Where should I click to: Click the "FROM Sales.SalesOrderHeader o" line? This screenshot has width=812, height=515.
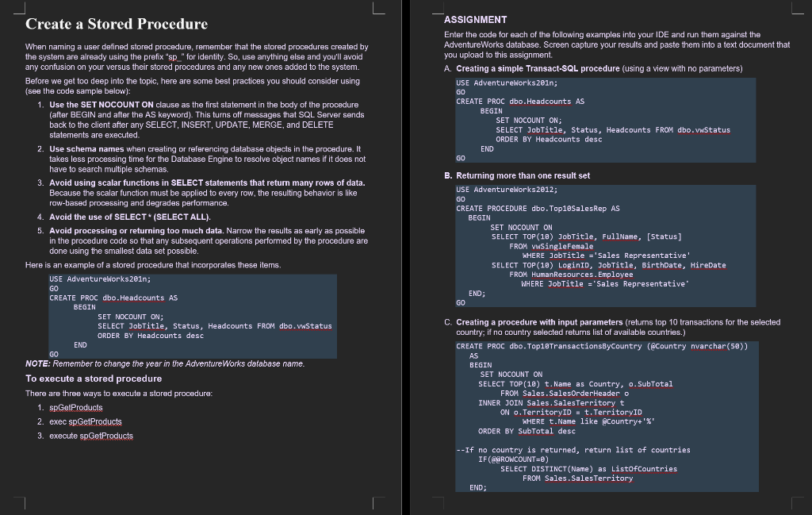tap(565, 394)
